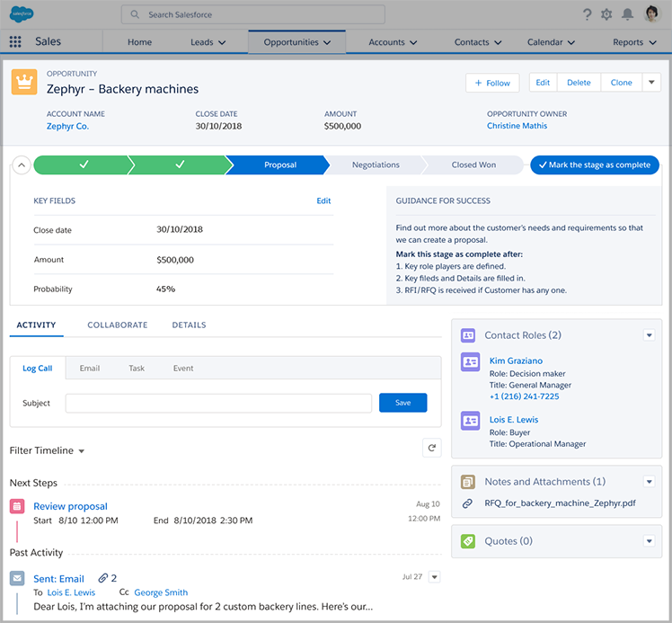This screenshot has width=672, height=623.
Task: Switch to the Collaborate tab
Action: click(118, 325)
